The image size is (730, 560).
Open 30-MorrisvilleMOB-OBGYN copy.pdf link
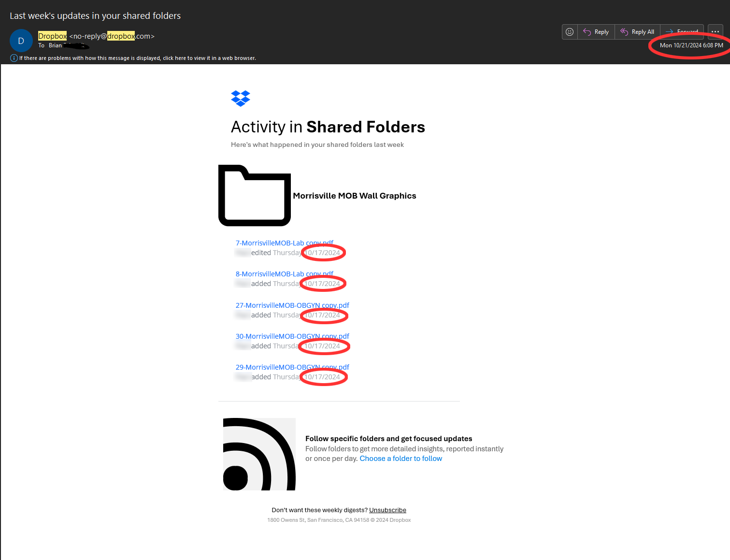[292, 336]
